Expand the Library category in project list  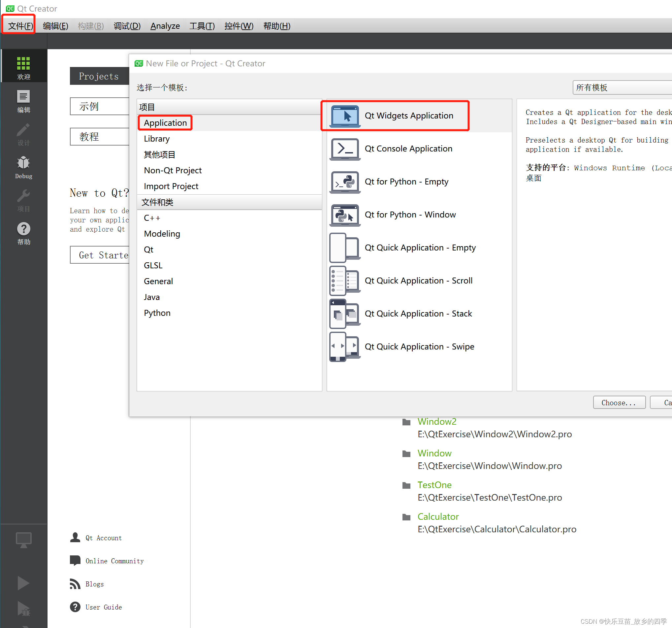(156, 138)
